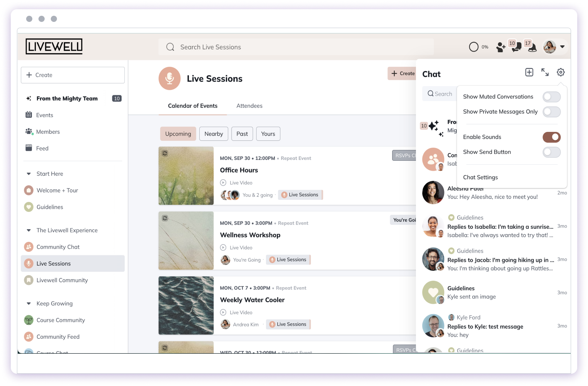Screen dimensions: 588x386
Task: Open the progress circle showing 0%
Action: tap(474, 47)
